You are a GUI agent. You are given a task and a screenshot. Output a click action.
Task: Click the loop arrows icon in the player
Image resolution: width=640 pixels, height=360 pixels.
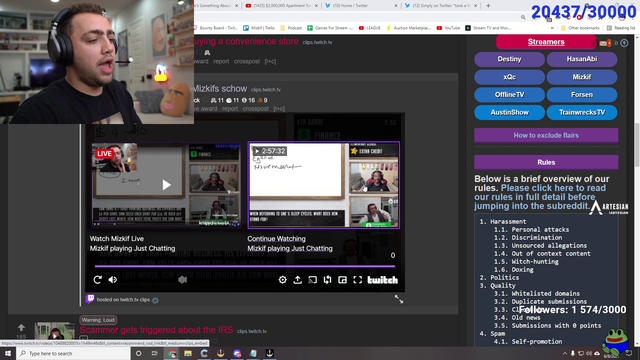[x=327, y=280]
